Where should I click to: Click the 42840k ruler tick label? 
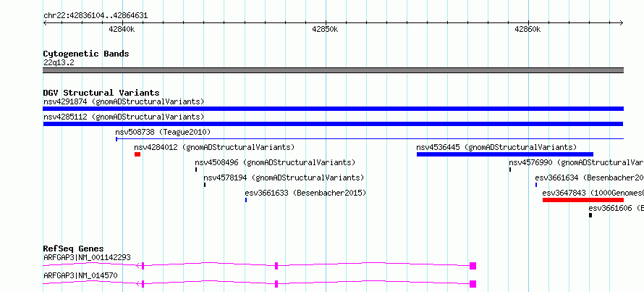click(122, 29)
